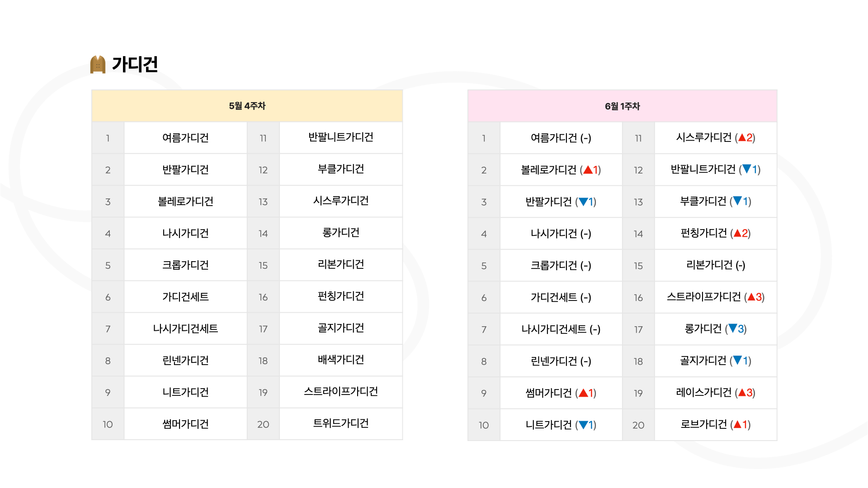Click red up arrow beside 스트라이프가디건
868x488 pixels.
tap(751, 297)
